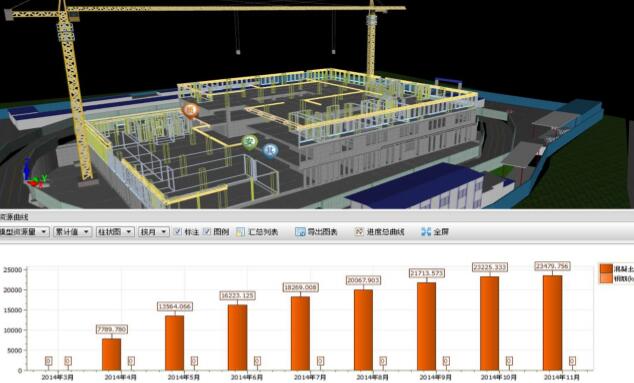Click the 2014年10月 bar
The image size is (634, 383).
489,323
